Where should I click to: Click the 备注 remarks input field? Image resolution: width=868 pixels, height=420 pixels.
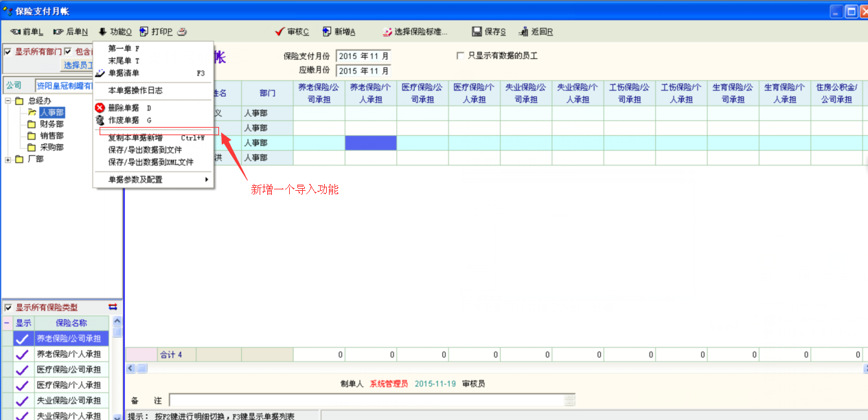click(371, 400)
